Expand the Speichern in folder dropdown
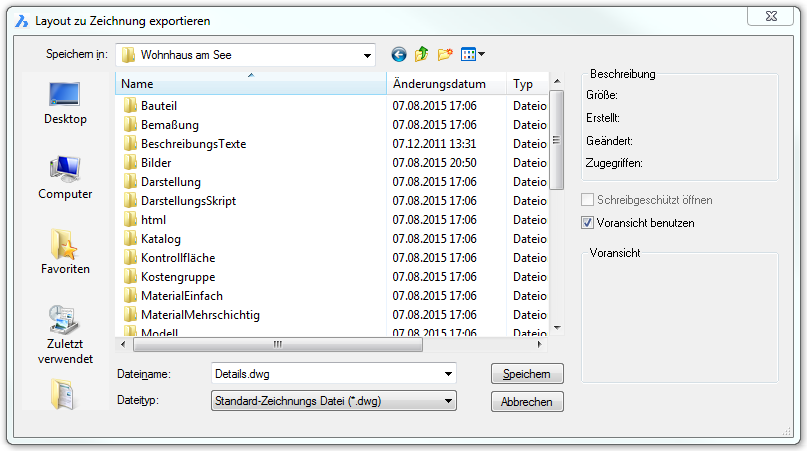This screenshot has height=451, width=807. 367,55
